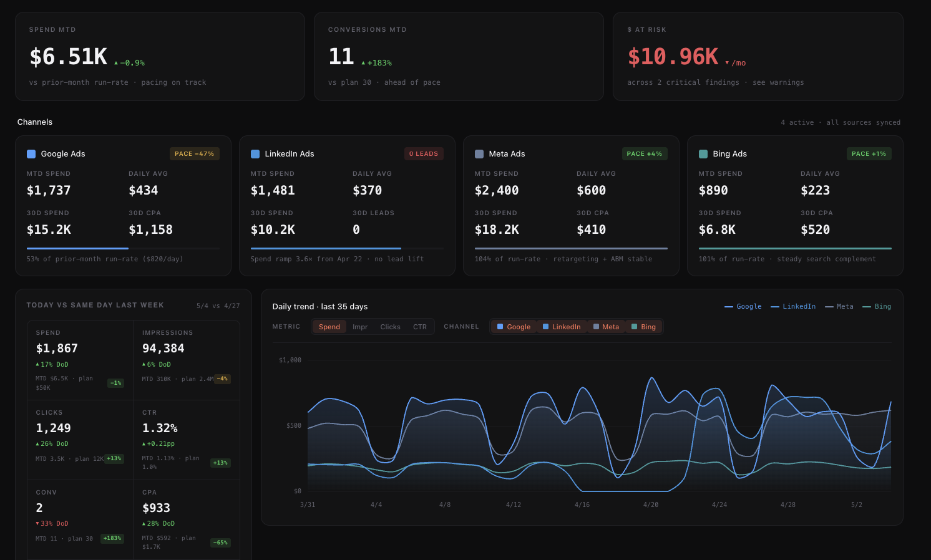Viewport: 931px width, 560px height.
Task: Click the red 33% DoD conversions indicator
Action: click(x=52, y=524)
